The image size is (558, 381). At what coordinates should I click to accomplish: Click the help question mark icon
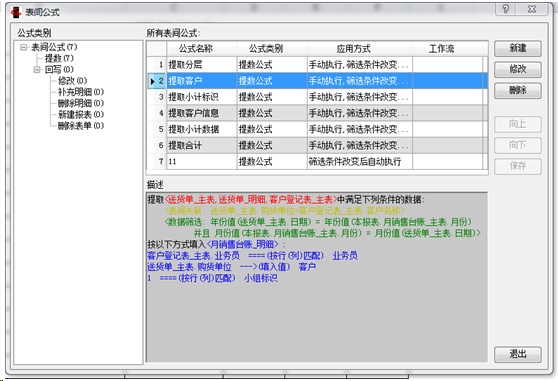tap(506, 9)
